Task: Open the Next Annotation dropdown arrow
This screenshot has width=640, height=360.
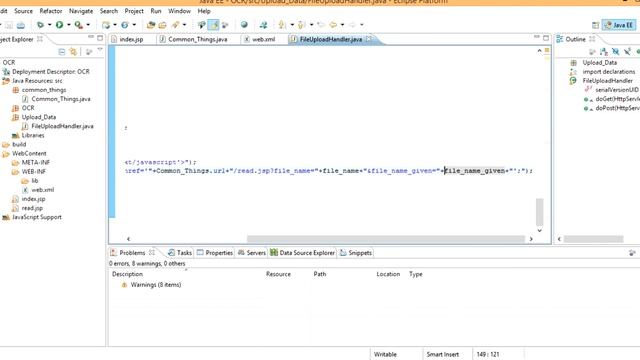Action: pos(292,25)
